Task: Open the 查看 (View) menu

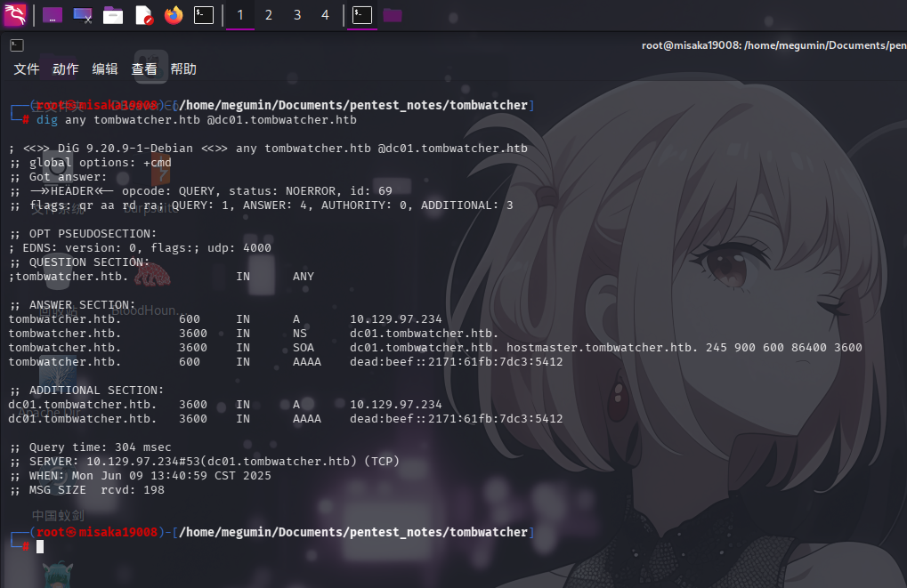Action: 144,69
